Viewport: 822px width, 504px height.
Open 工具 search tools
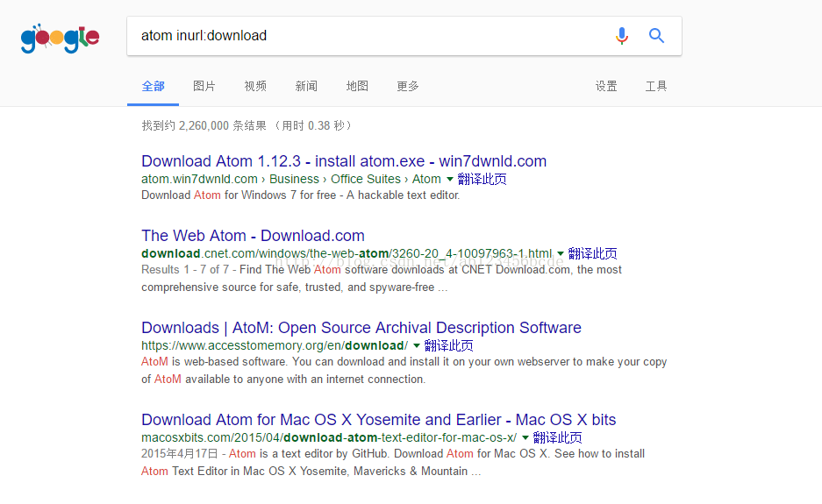pyautogui.click(x=656, y=86)
